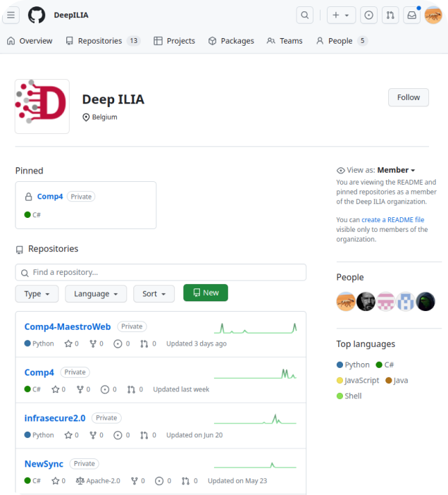The width and height of the screenshot is (448, 495).
Task: Switch to the Overview tab
Action: click(30, 41)
